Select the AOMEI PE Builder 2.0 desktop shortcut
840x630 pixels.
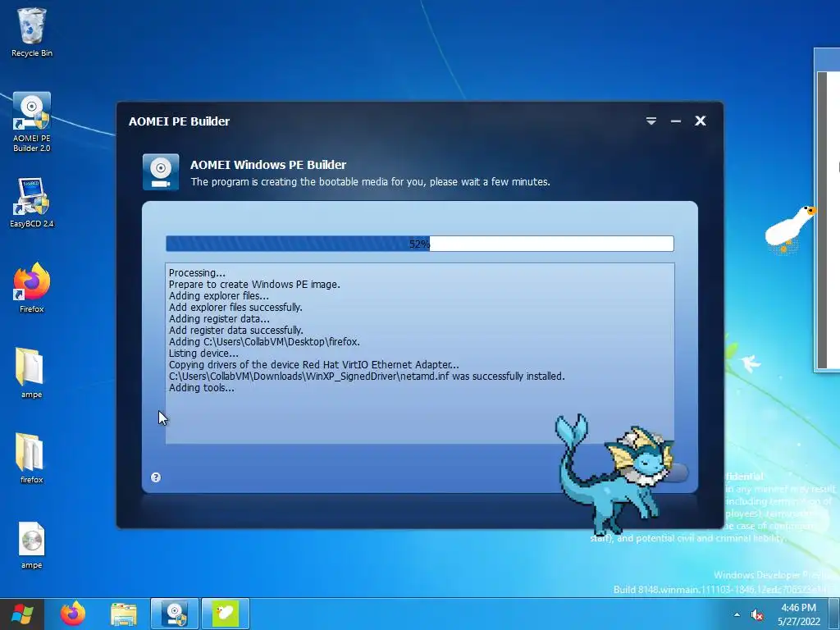coord(32,122)
